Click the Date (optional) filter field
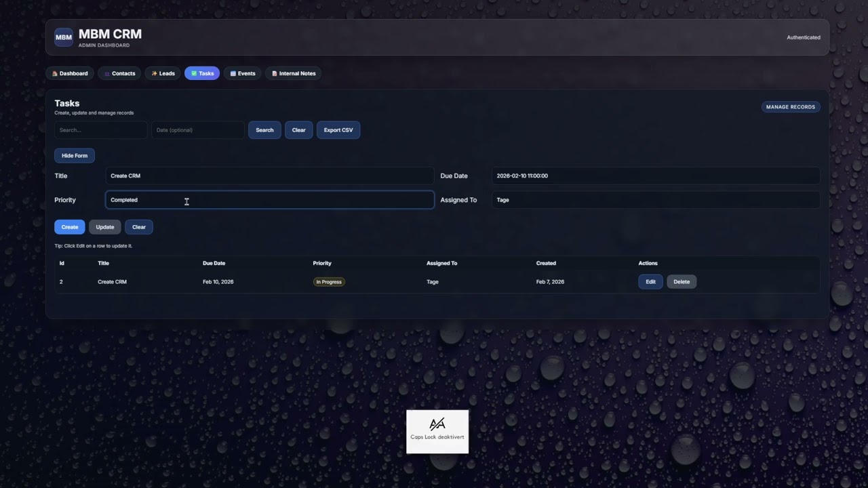The image size is (868, 488). [198, 130]
